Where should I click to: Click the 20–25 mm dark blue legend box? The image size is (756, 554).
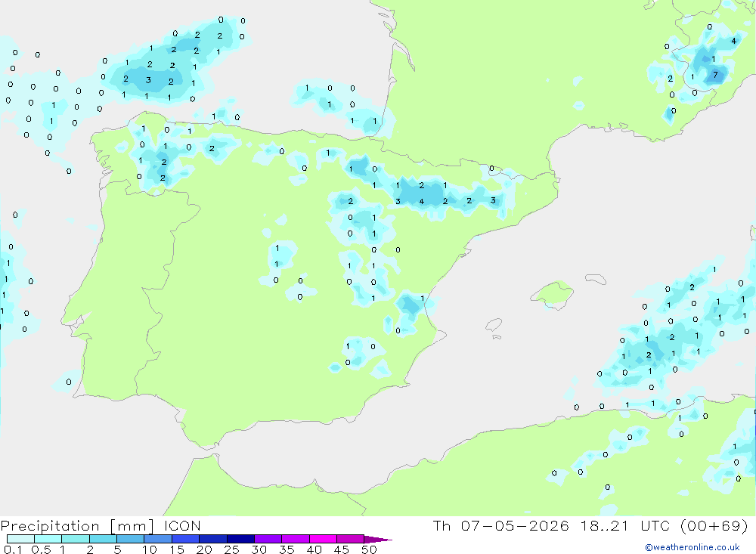point(212,539)
